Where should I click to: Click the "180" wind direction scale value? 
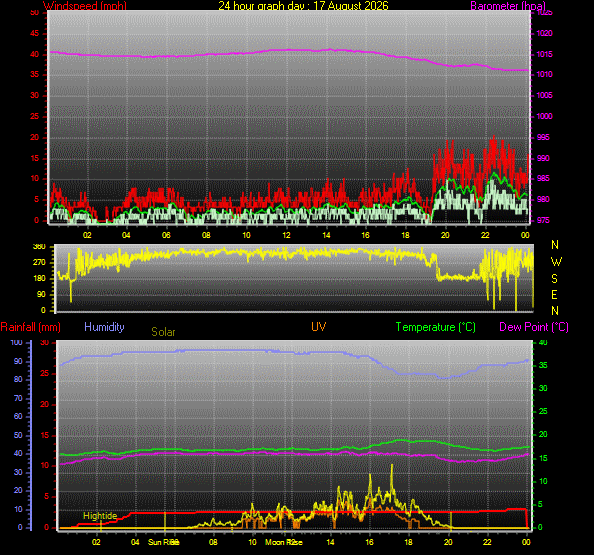(x=39, y=278)
